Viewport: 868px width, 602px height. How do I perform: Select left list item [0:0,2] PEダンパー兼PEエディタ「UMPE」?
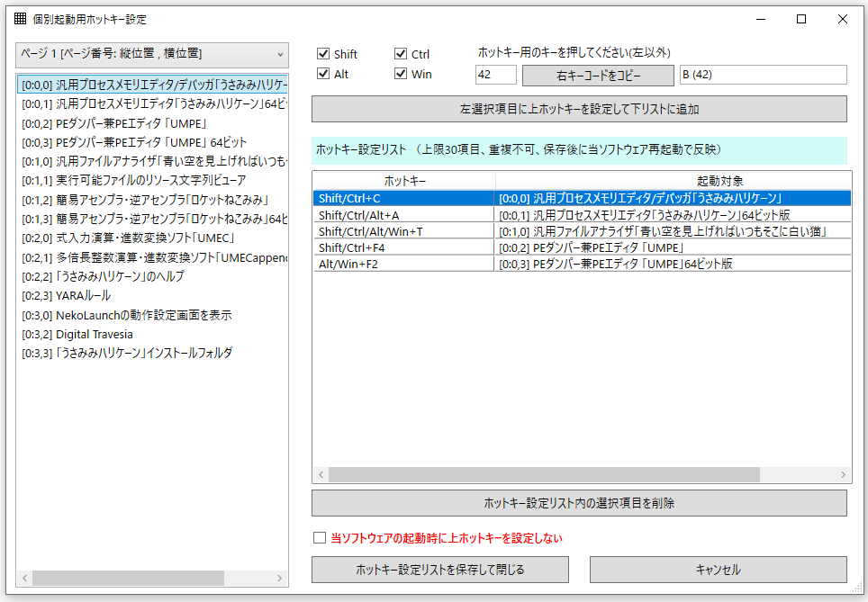pyautogui.click(x=152, y=123)
